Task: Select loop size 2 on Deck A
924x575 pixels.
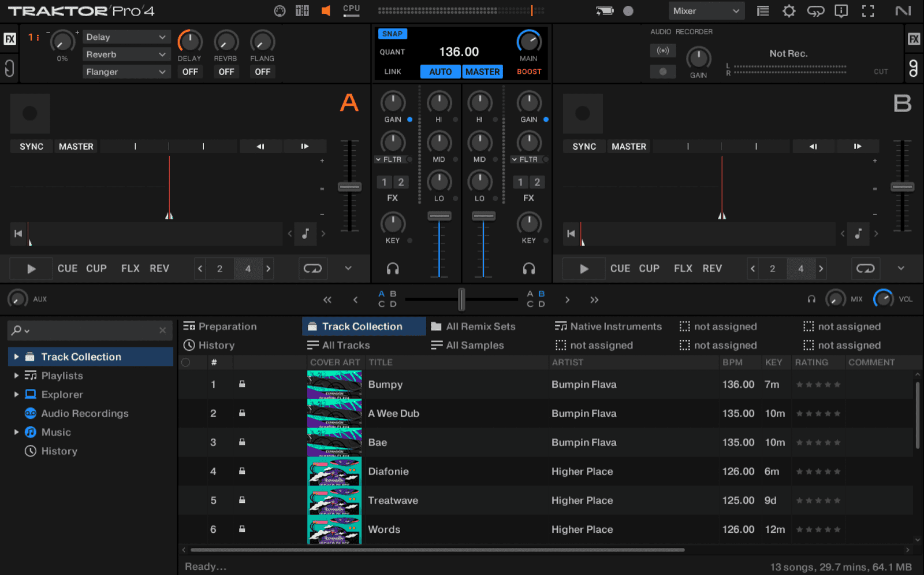Action: [219, 269]
